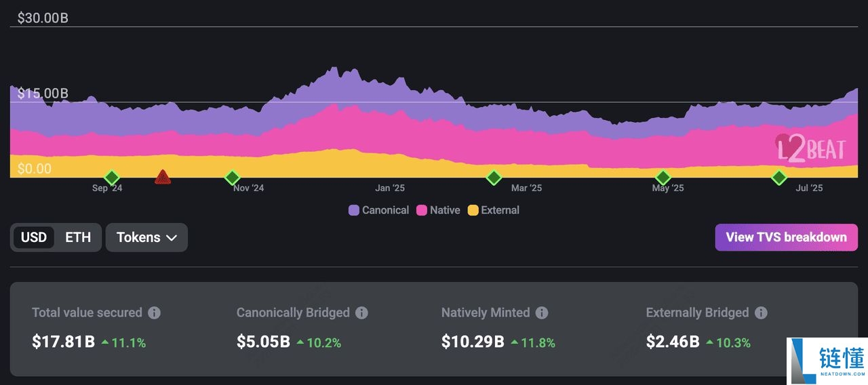Open the Tokens dropdown
Viewport: 868px width, 385px height.
tap(146, 237)
